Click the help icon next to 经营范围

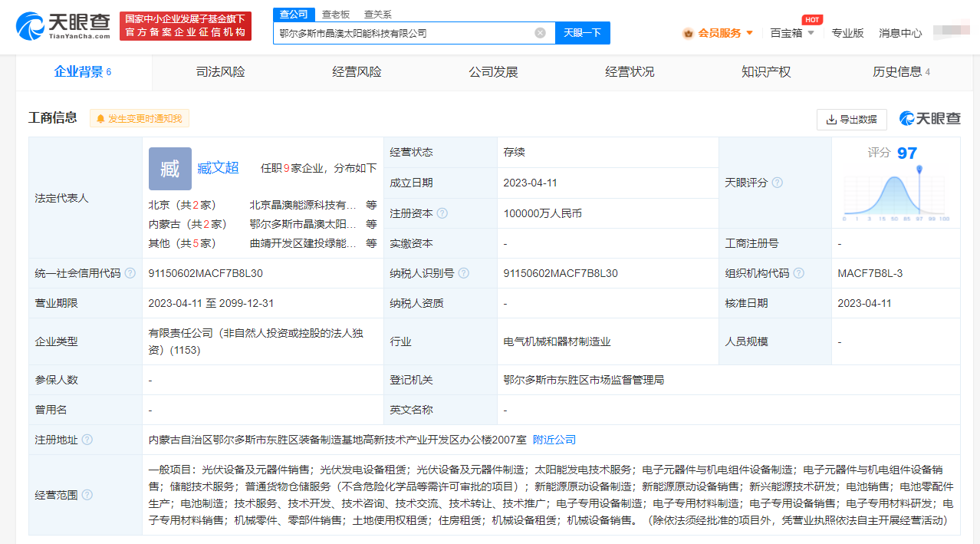click(87, 495)
